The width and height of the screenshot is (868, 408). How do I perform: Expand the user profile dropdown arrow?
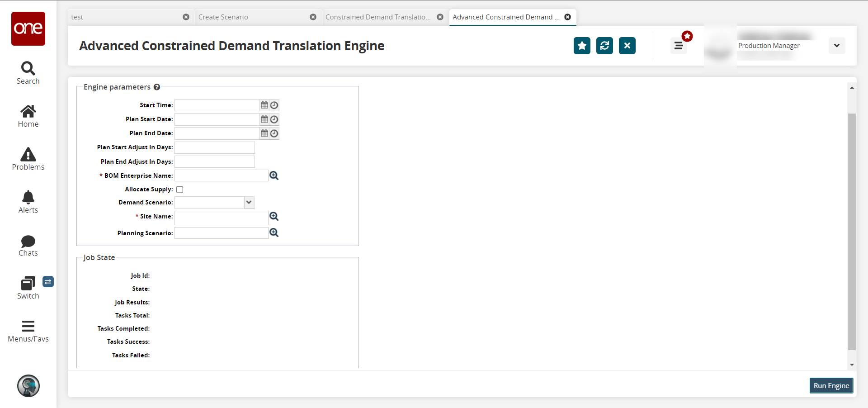(x=837, y=46)
